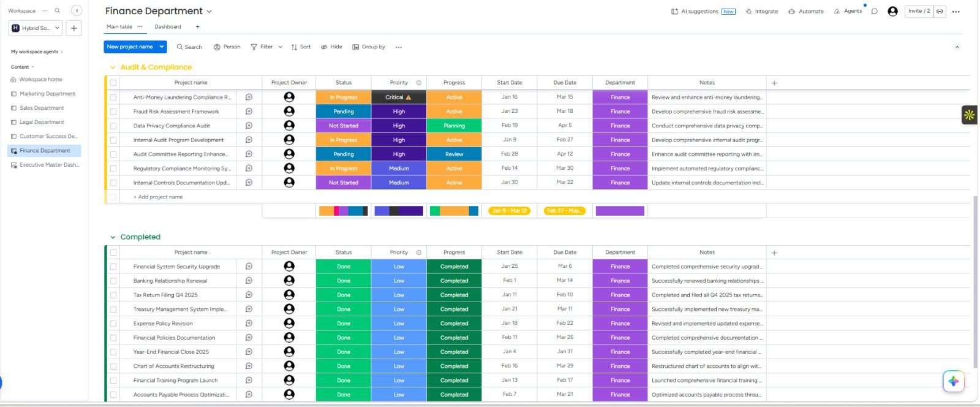Click the user avatar in the header

click(x=892, y=11)
